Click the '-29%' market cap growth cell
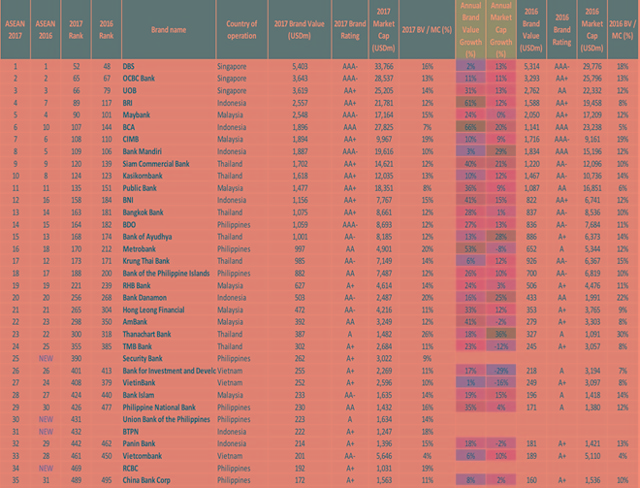The width and height of the screenshot is (640, 488). (501, 370)
